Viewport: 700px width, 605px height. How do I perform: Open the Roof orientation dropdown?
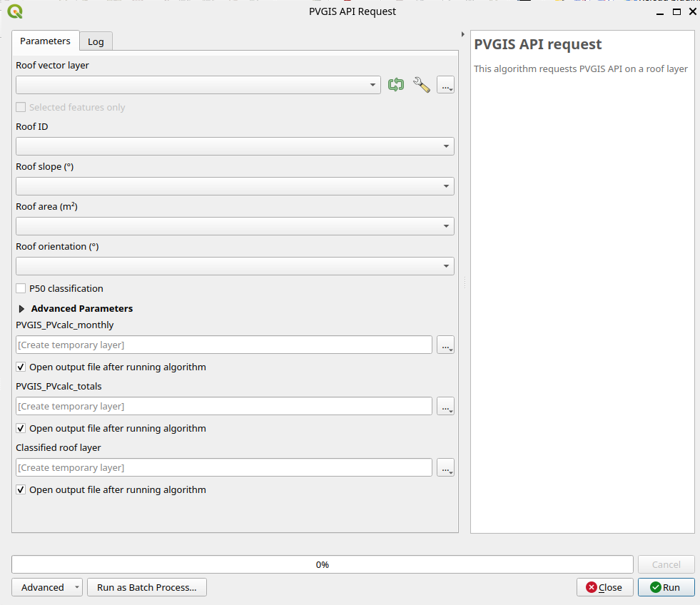(x=235, y=266)
